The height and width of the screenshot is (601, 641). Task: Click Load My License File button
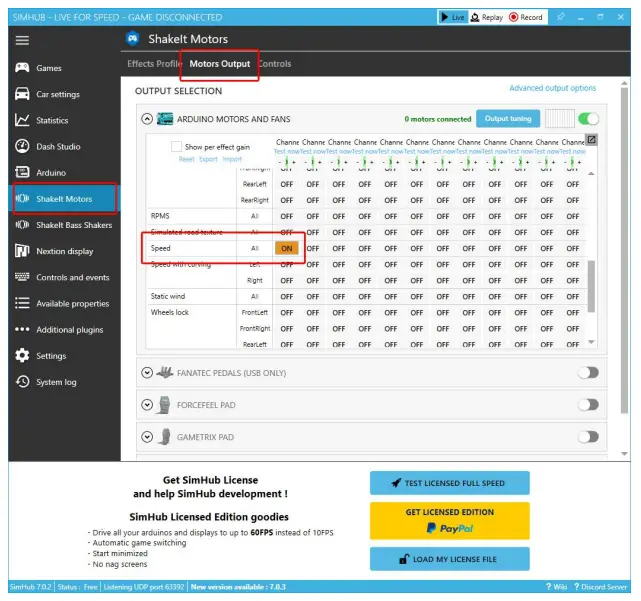[450, 559]
